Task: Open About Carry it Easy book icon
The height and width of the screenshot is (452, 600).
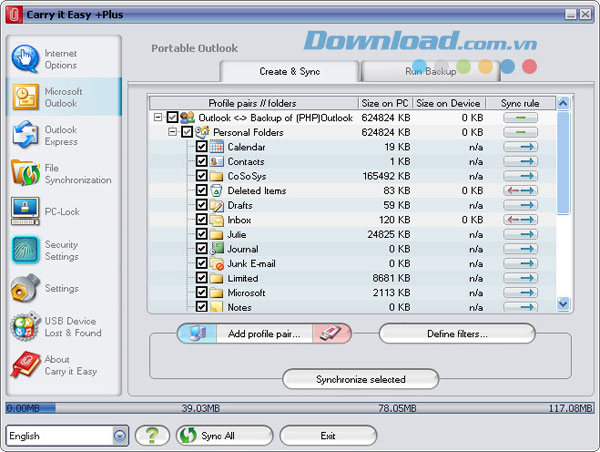Action: 25,364
